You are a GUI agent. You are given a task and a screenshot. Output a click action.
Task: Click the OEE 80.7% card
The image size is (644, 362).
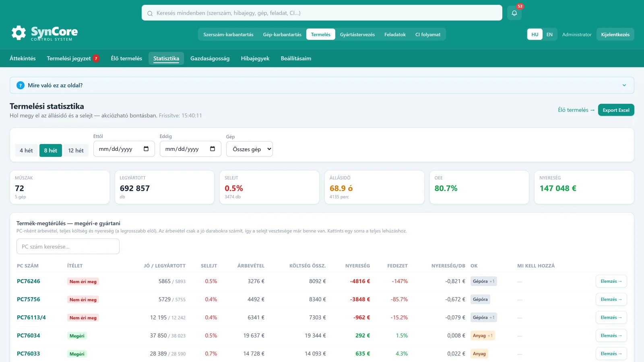coord(479,187)
